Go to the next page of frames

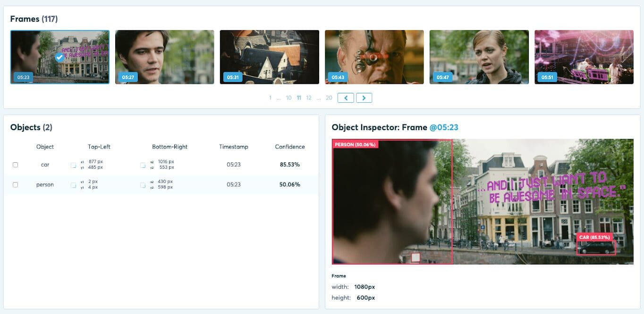(x=364, y=98)
